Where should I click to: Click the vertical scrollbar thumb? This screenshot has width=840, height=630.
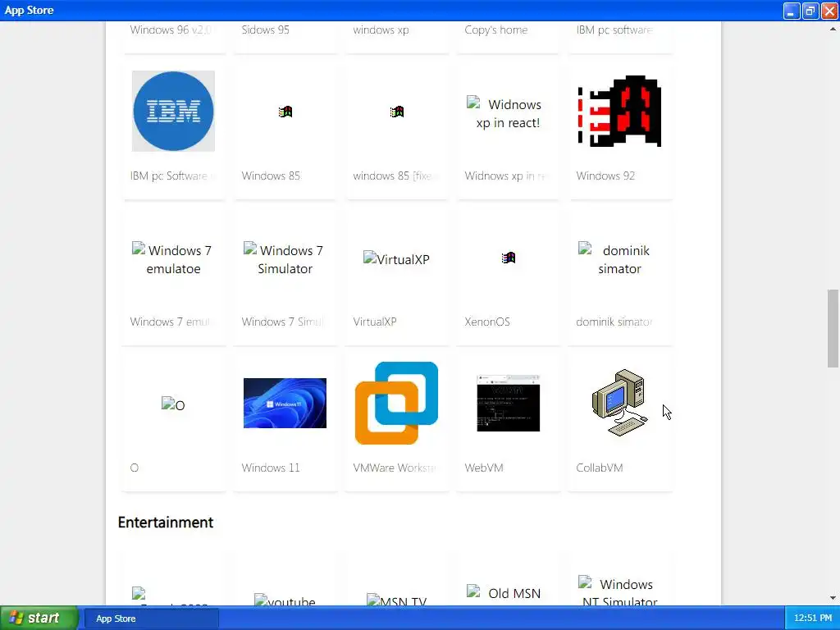click(833, 328)
